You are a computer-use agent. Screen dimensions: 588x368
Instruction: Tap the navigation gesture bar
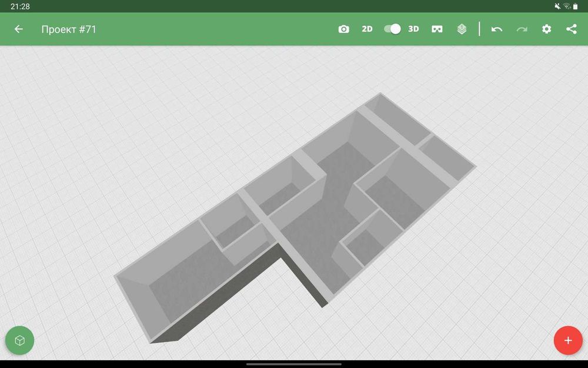[x=294, y=364]
